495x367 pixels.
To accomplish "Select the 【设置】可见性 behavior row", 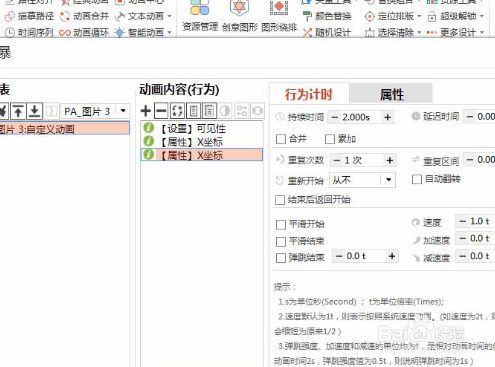I will (x=202, y=128).
